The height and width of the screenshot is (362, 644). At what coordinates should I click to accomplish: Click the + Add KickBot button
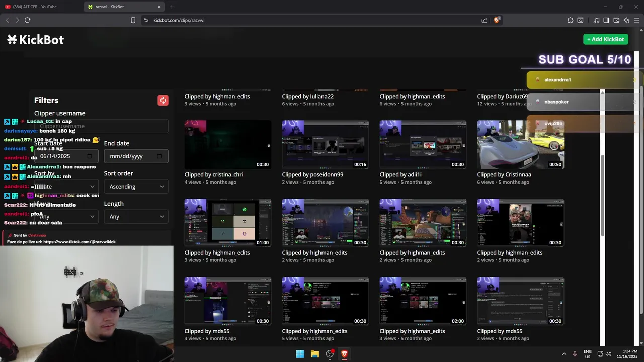[x=606, y=39]
